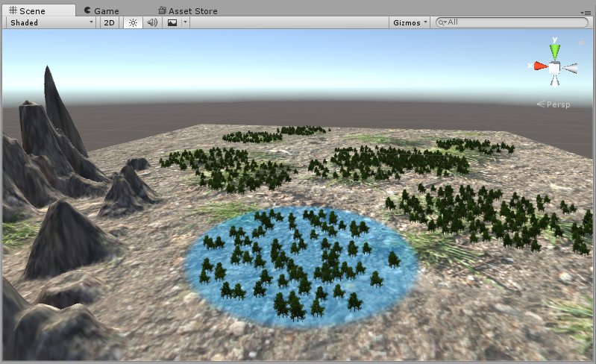Click the search magnifier icon
Screen dimensions: 596x364
pyautogui.click(x=442, y=22)
